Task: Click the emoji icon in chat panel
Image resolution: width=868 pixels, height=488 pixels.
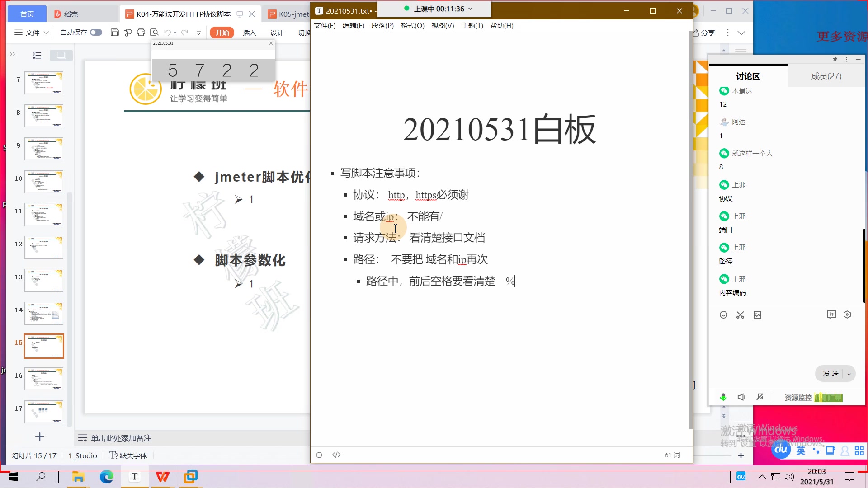Action: coord(723,315)
